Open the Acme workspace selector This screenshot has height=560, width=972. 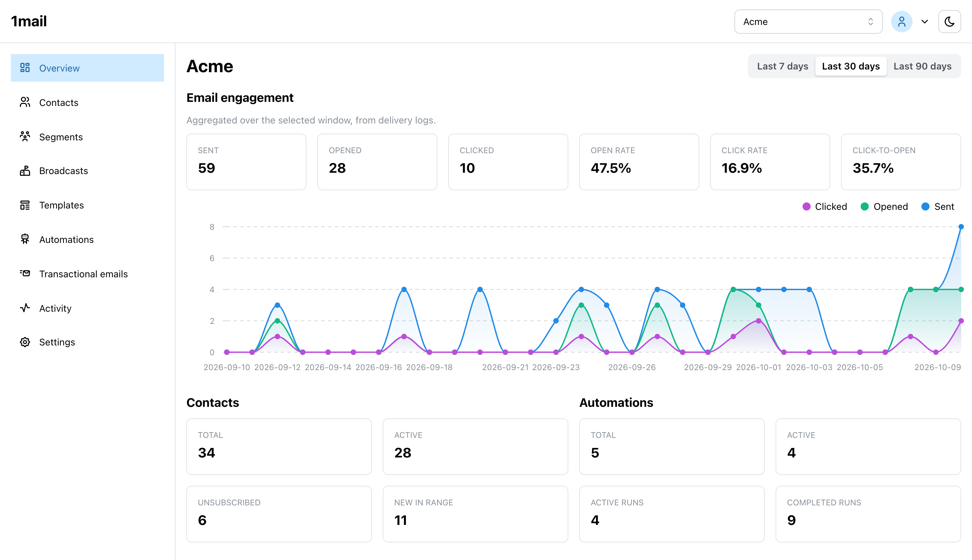click(x=808, y=22)
